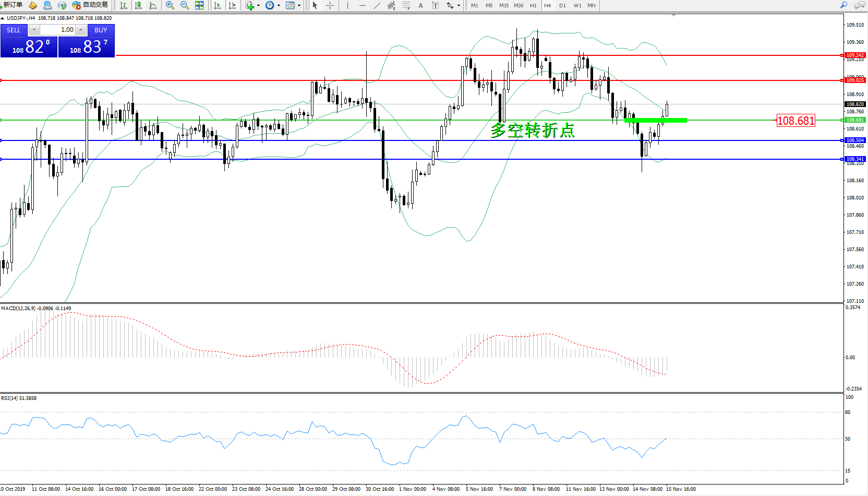868x496 pixels.
Task: Pick the horizontal line drawing tool
Action: click(x=362, y=5)
